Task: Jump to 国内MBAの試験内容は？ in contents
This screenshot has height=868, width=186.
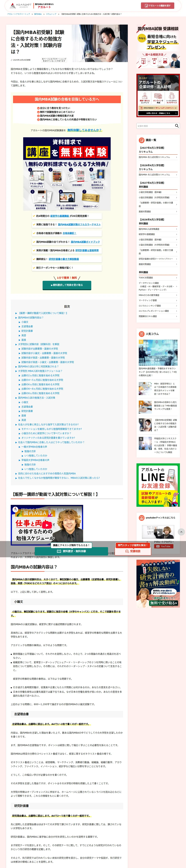Action: tap(31, 317)
